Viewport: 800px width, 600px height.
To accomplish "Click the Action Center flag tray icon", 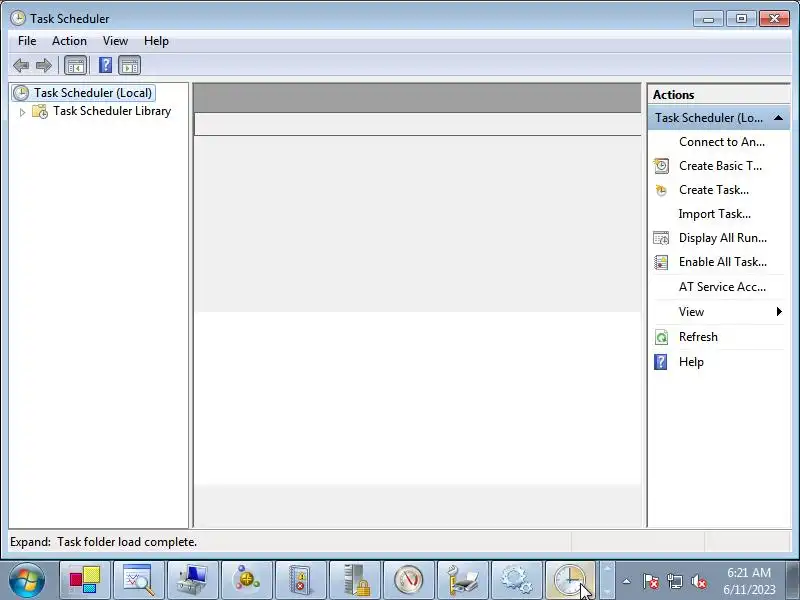I will click(x=651, y=581).
